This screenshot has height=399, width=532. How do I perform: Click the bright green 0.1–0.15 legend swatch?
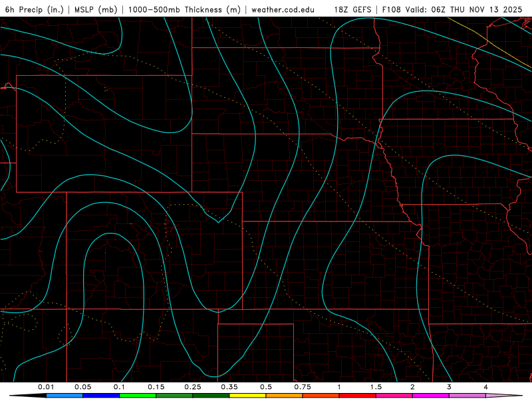pos(138,396)
